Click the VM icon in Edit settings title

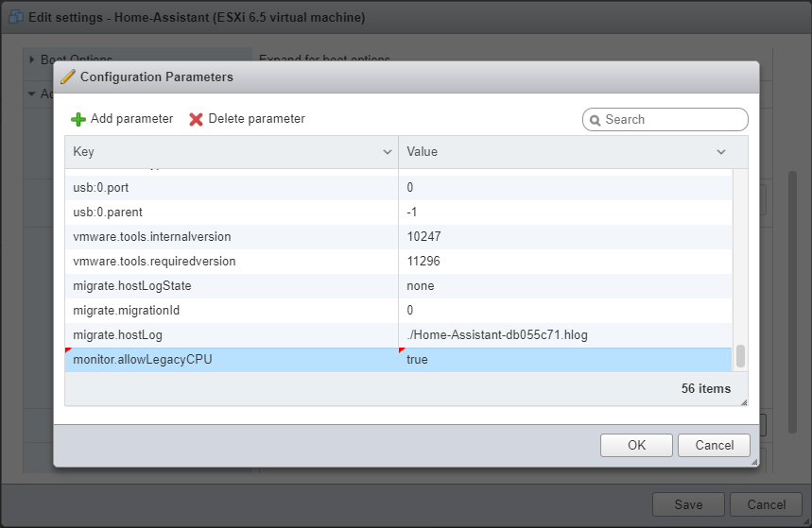point(15,17)
